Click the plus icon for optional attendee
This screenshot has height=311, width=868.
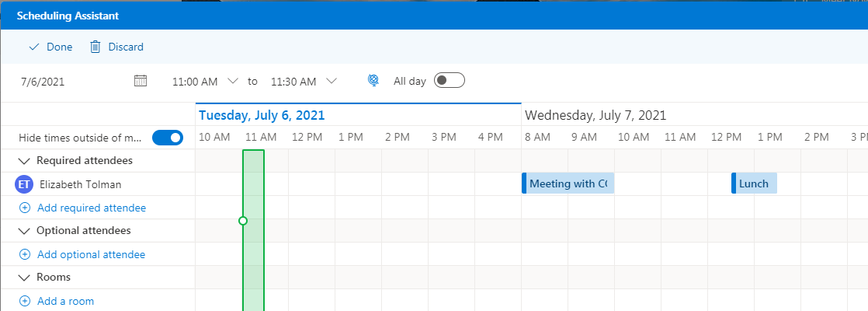point(25,254)
